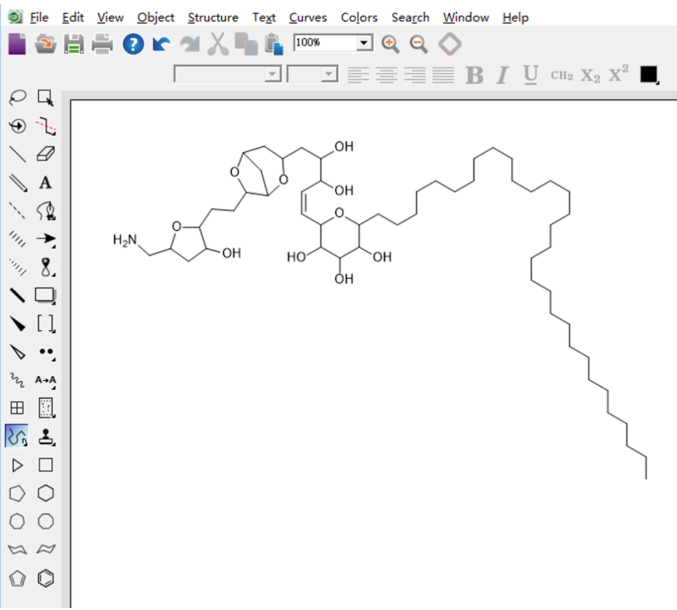The width and height of the screenshot is (677, 610).
Task: Save the document via floppy icon
Action: [x=74, y=44]
